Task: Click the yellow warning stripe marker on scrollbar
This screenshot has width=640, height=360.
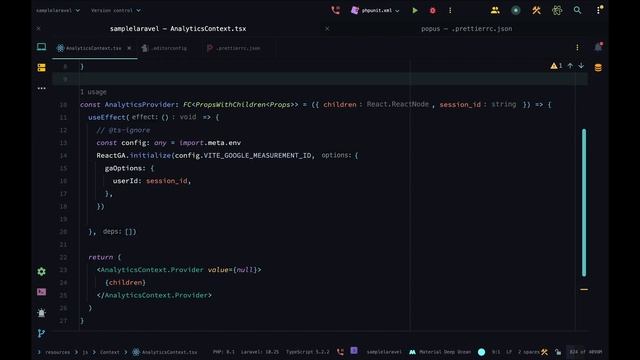Action: (584, 289)
